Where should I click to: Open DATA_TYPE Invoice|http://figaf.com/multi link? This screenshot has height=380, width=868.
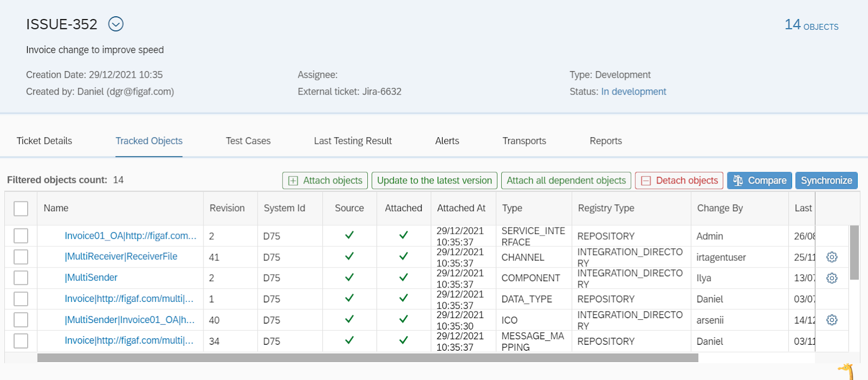coord(129,299)
